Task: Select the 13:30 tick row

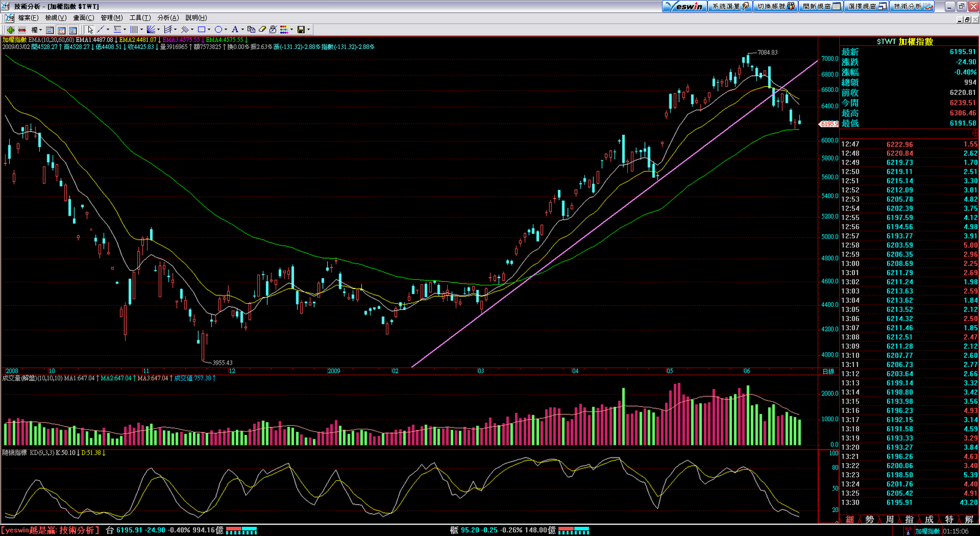Action: (x=910, y=502)
